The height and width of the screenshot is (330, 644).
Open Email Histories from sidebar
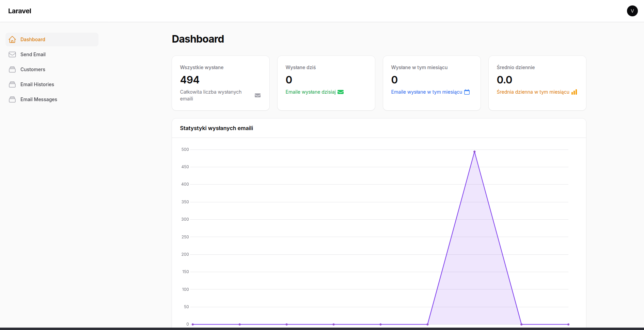click(x=37, y=84)
